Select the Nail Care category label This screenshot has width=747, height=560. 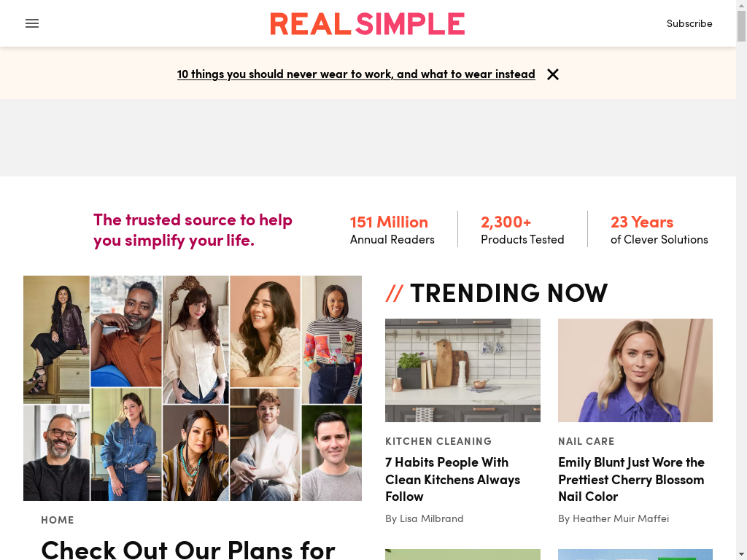click(x=586, y=441)
